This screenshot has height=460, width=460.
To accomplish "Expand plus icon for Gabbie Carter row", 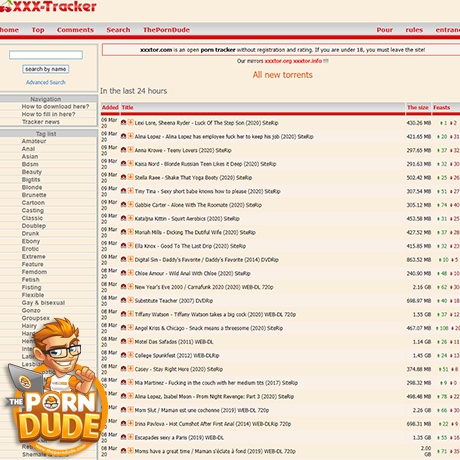I will pyautogui.click(x=130, y=204).
